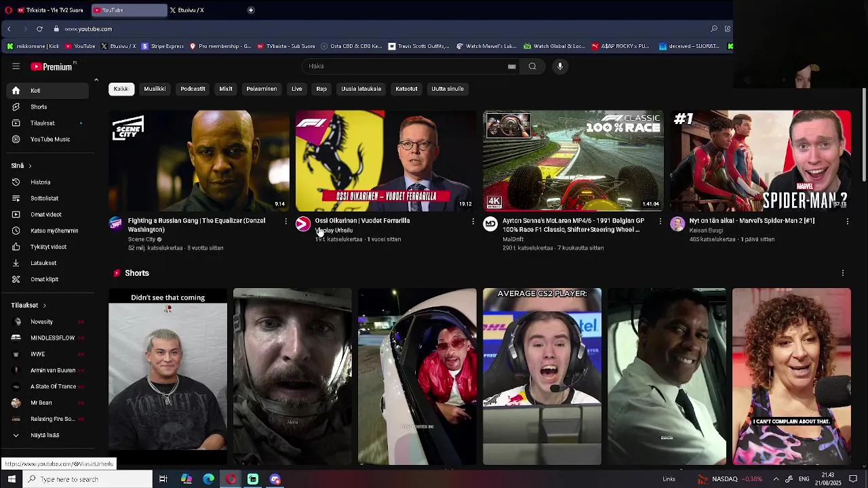Viewport: 868px width, 488px height.
Task: Click Windows taskbar search box
Action: (x=87, y=479)
